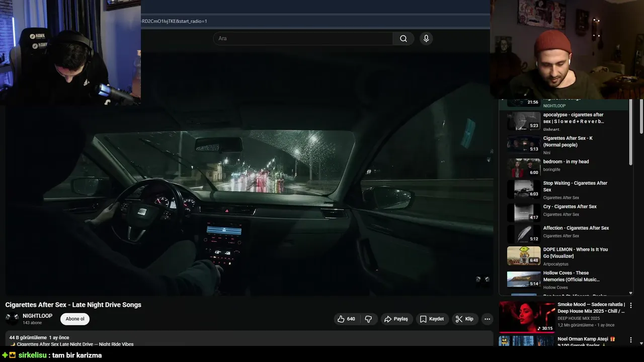Play Affection - Cigarettes After Sex
This screenshot has width=644, height=362.
576,228
